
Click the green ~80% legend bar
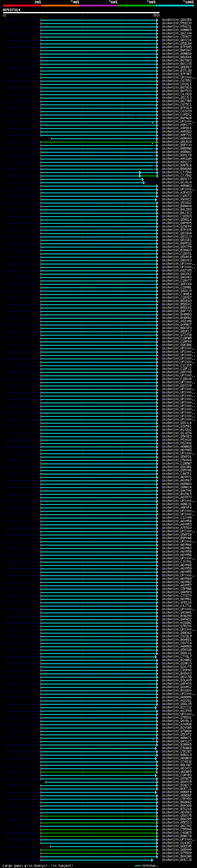click(137, 6)
